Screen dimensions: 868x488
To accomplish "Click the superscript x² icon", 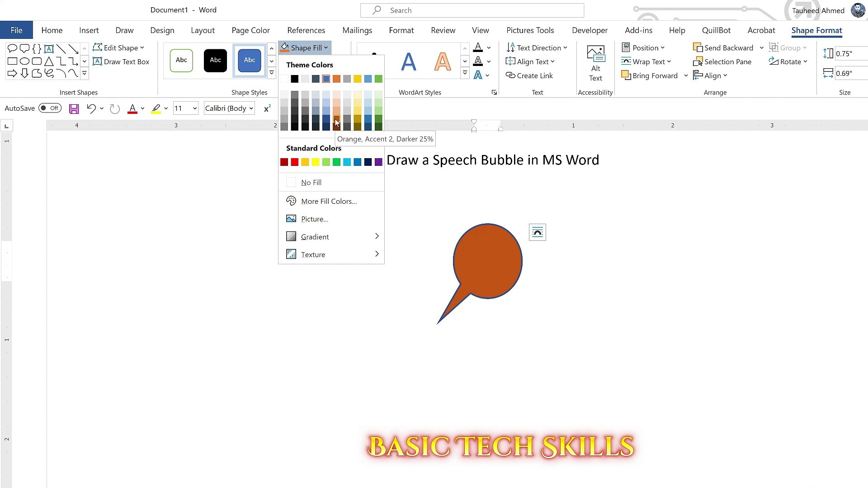I will pyautogui.click(x=267, y=108).
